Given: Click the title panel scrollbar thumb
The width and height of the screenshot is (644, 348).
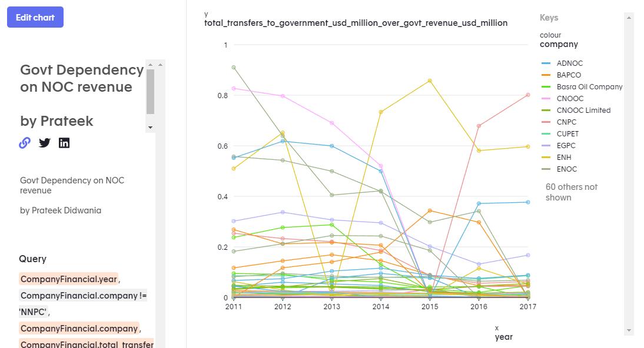Looking at the screenshot, I should 150,92.
